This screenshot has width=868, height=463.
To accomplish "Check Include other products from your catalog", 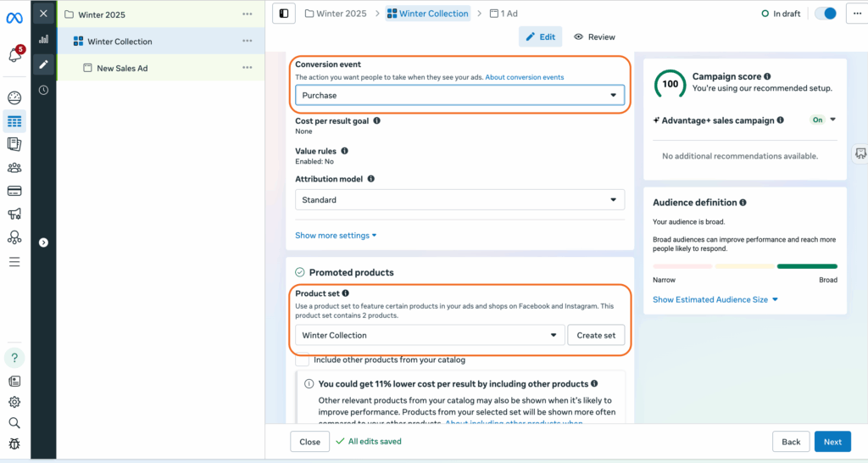I will pos(302,360).
